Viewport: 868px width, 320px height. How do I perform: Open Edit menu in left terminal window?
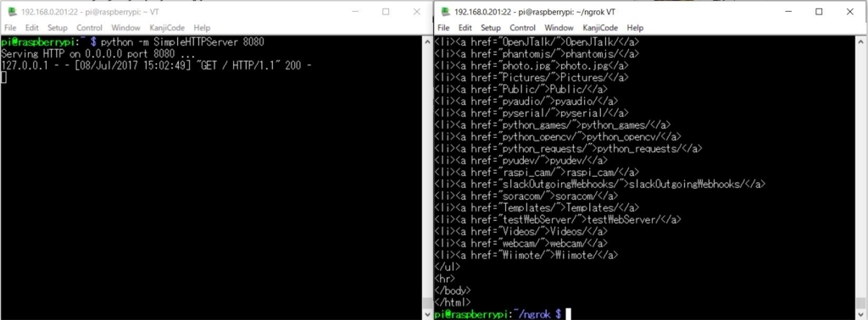pyautogui.click(x=31, y=28)
